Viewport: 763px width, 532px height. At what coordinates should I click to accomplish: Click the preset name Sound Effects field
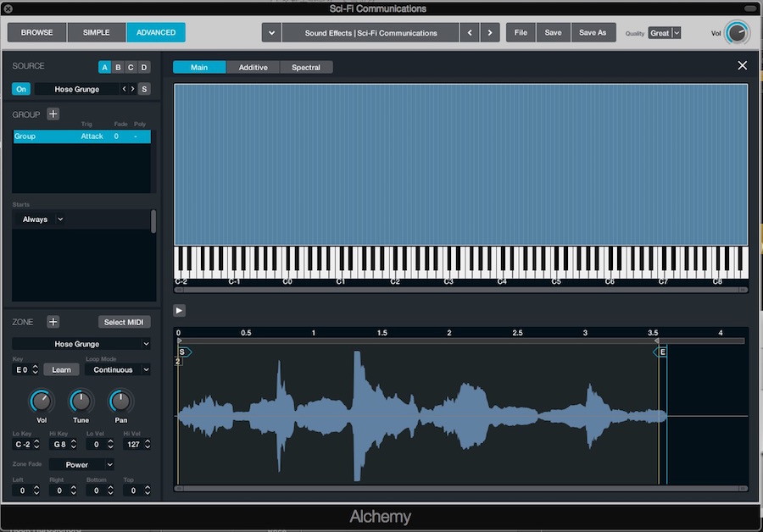click(x=370, y=32)
